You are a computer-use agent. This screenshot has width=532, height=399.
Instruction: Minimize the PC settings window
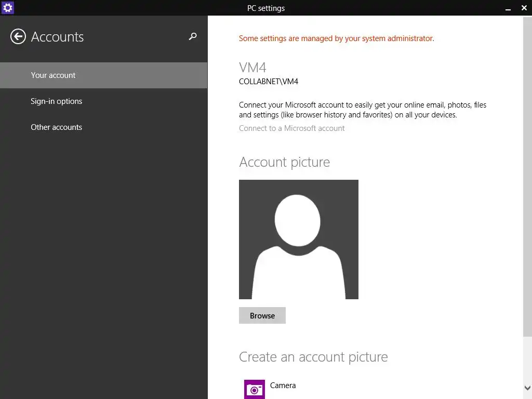[x=508, y=8]
